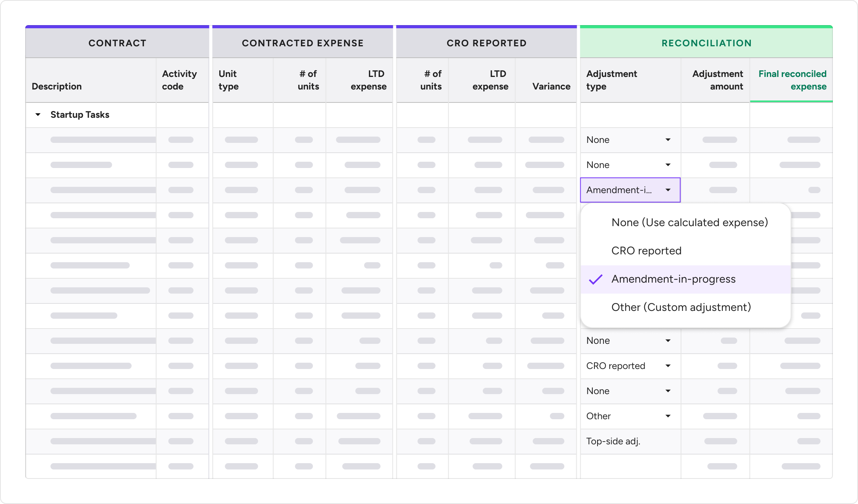Viewport: 858px width, 504px height.
Task: Collapse the Startup Tasks group arrow
Action: 38,115
